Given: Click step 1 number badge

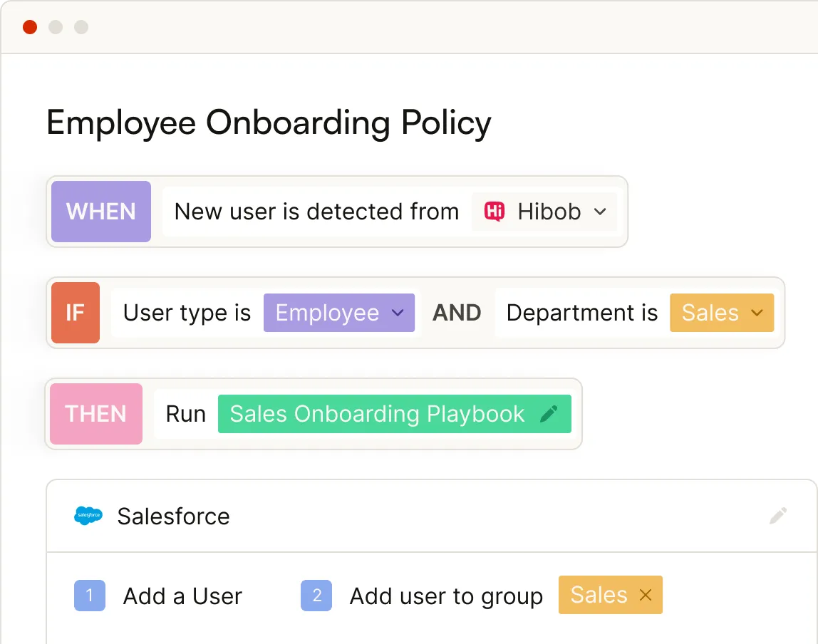Looking at the screenshot, I should tap(90, 596).
